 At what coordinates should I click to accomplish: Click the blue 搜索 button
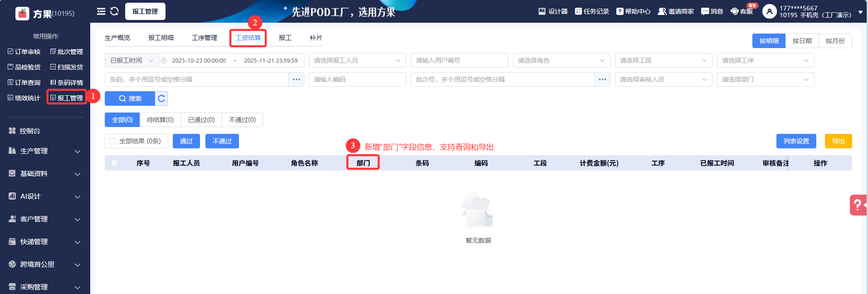point(130,98)
